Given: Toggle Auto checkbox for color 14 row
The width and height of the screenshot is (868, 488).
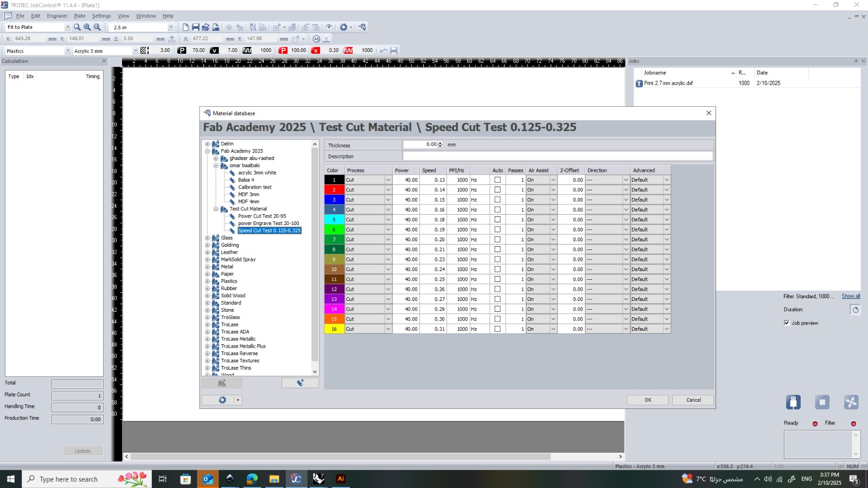Looking at the screenshot, I should [497, 309].
